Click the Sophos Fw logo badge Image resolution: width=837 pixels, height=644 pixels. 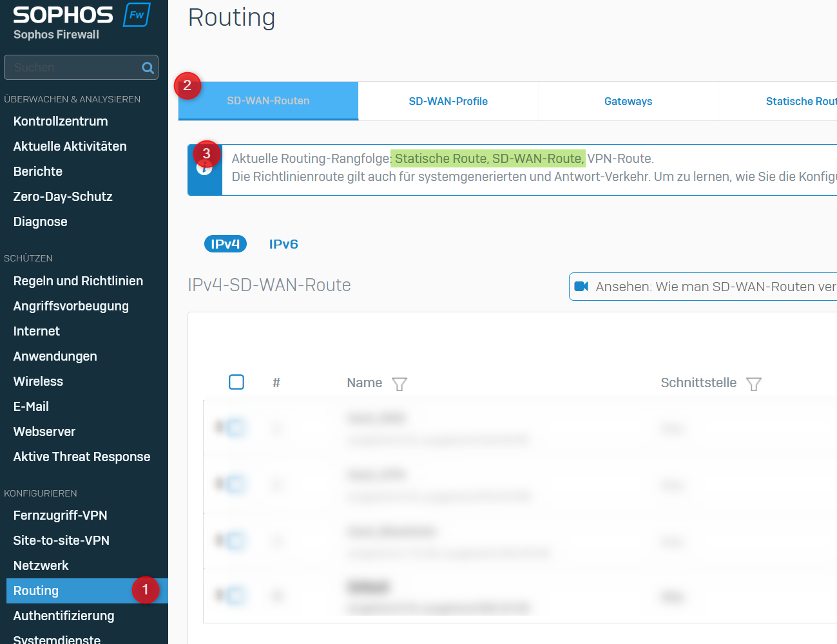[137, 15]
